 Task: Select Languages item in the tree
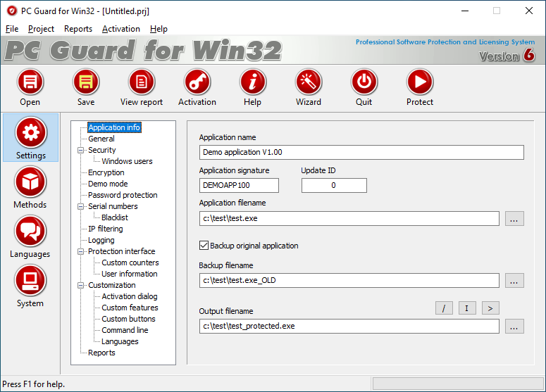[120, 341]
